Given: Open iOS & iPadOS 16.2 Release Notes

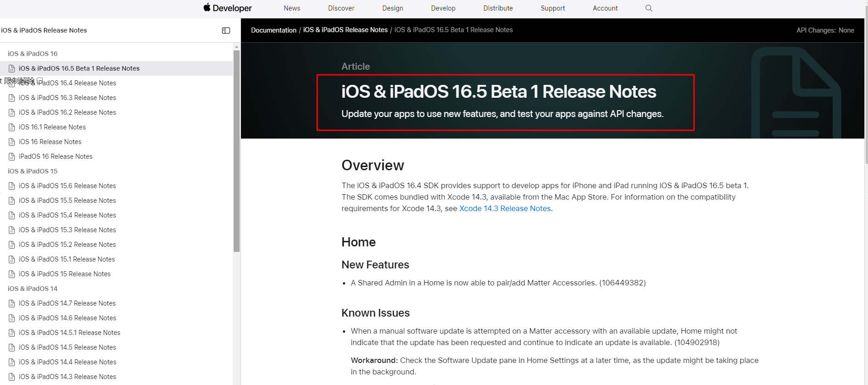Looking at the screenshot, I should click(x=67, y=112).
